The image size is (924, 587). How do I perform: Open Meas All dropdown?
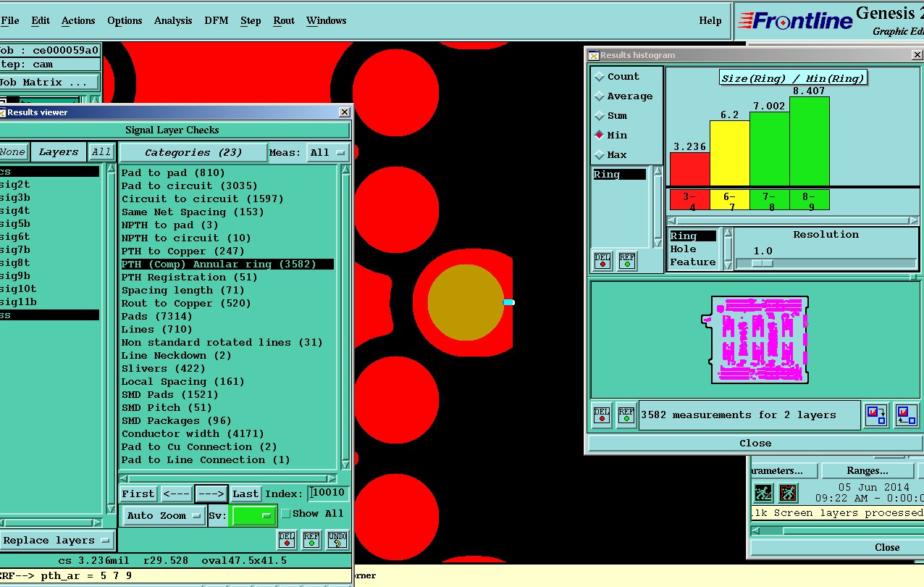(x=328, y=152)
